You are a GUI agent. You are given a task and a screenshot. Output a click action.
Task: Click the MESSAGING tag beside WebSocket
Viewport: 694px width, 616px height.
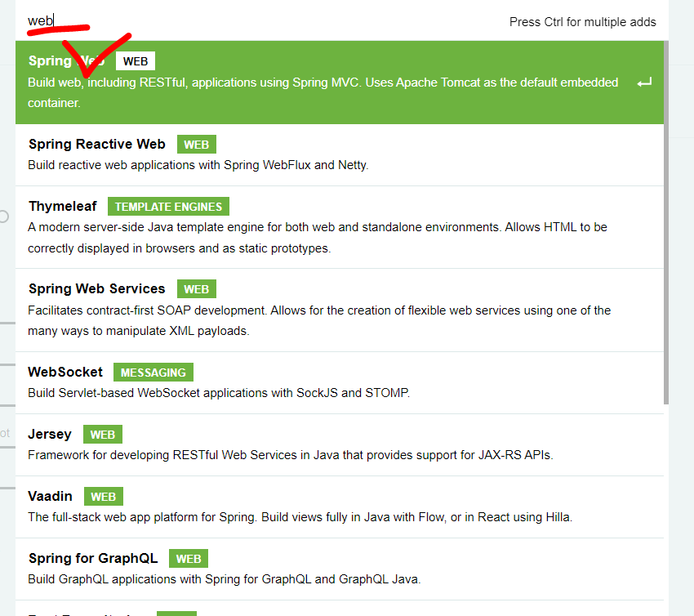153,373
